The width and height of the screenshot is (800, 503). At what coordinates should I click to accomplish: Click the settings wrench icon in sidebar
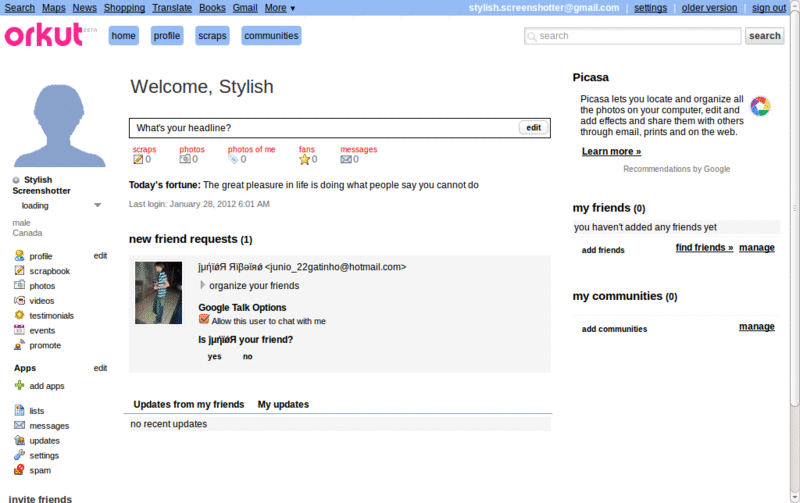click(x=19, y=455)
